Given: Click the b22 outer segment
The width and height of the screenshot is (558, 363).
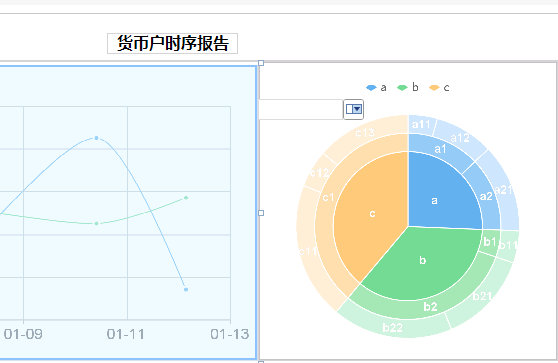Looking at the screenshot, I should click(393, 327).
